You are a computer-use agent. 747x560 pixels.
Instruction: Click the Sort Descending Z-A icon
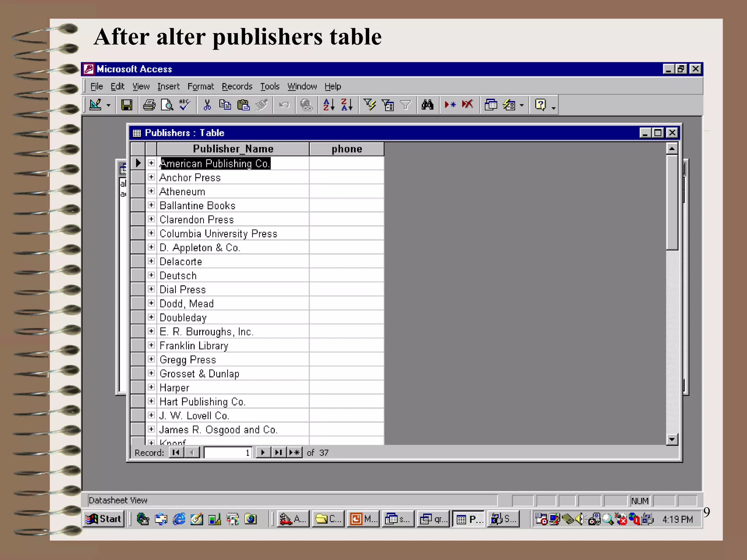[347, 105]
